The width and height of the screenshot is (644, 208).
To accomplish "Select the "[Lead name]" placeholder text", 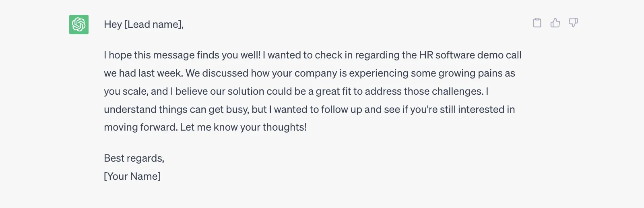I will click(x=154, y=25).
